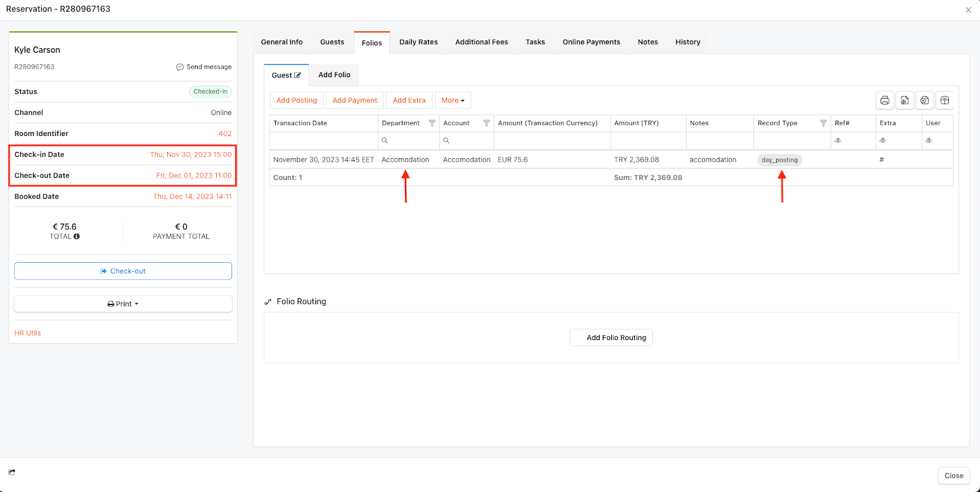Expand the More dropdown menu
The height and width of the screenshot is (492, 980).
tap(453, 100)
